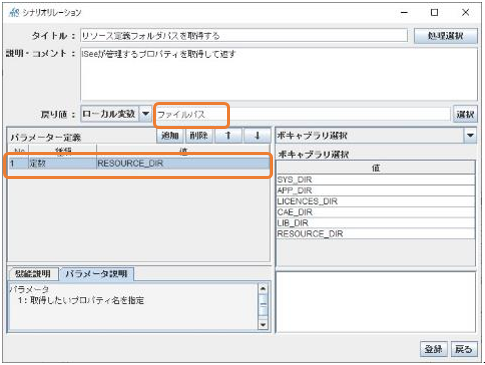485x365 pixels.
Task: Click the ファイルパス variable name field
Action: [x=303, y=114]
